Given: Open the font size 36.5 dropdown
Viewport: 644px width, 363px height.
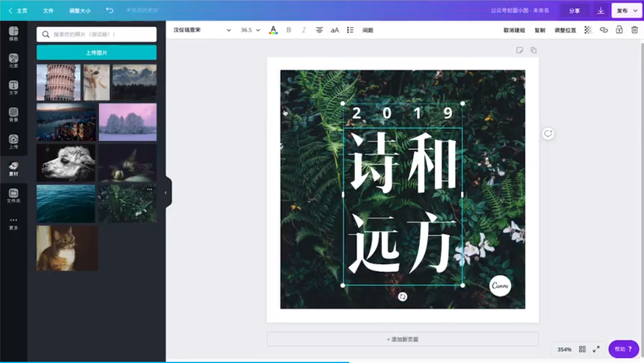Looking at the screenshot, I should coord(250,30).
